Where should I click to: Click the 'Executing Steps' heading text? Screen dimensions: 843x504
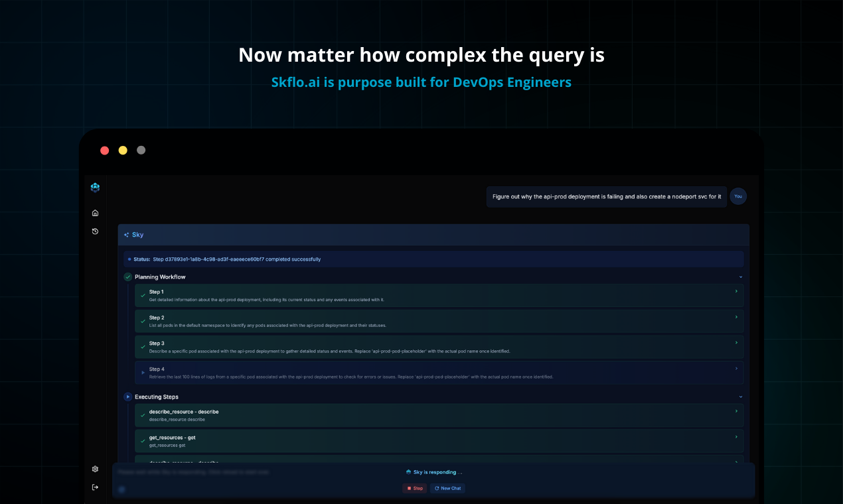[157, 397]
